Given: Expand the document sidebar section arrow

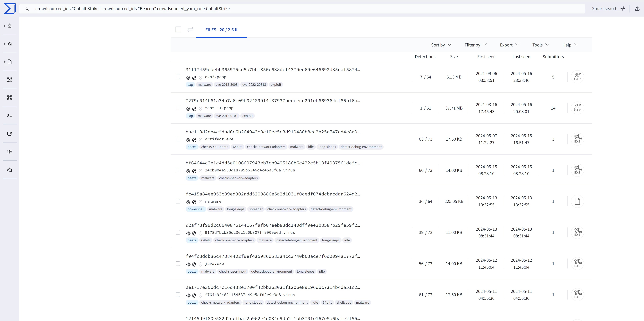Looking at the screenshot, I should [5, 62].
